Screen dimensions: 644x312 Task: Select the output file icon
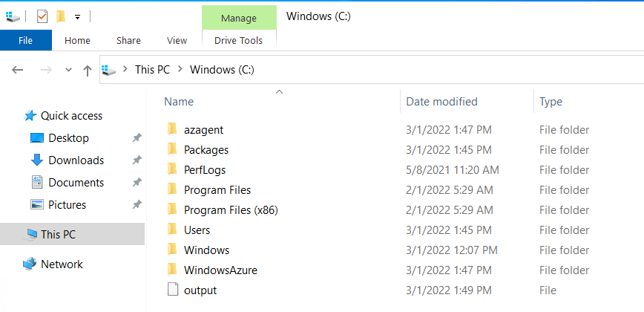tap(173, 290)
